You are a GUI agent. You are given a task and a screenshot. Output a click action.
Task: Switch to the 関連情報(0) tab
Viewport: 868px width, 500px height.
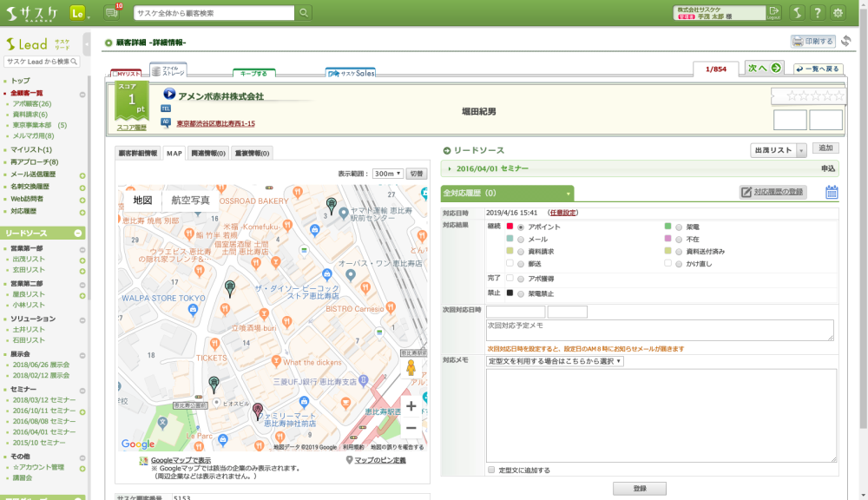[x=208, y=153]
